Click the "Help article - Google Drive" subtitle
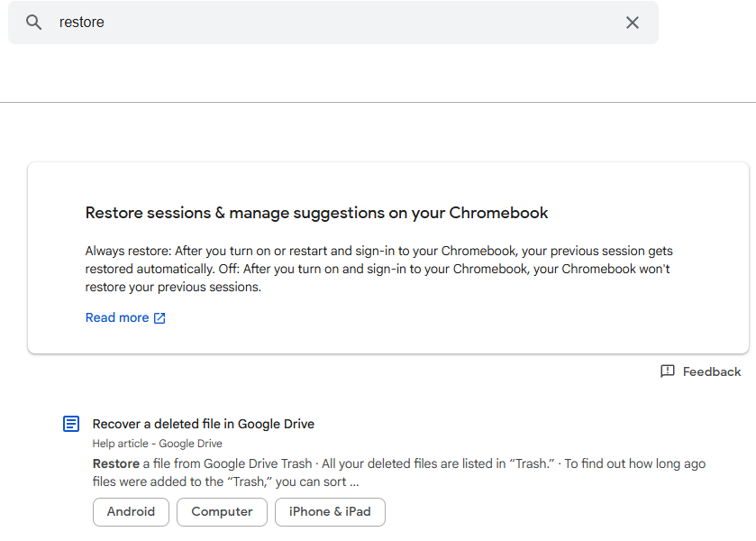Screen dimensions: 756x541 click(157, 444)
